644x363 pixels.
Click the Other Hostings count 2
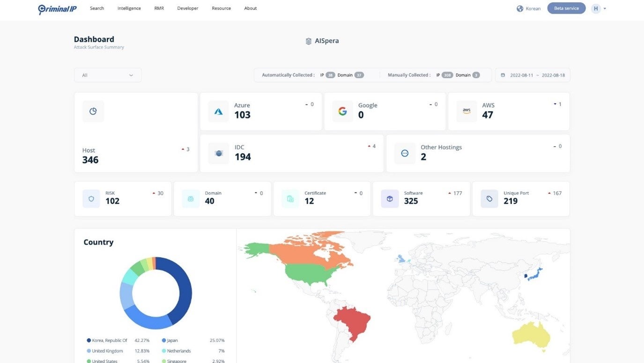click(423, 157)
